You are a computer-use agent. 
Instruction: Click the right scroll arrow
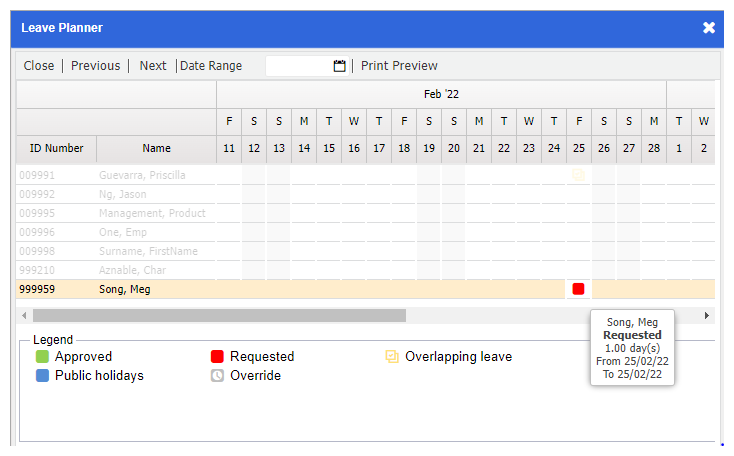[707, 316]
